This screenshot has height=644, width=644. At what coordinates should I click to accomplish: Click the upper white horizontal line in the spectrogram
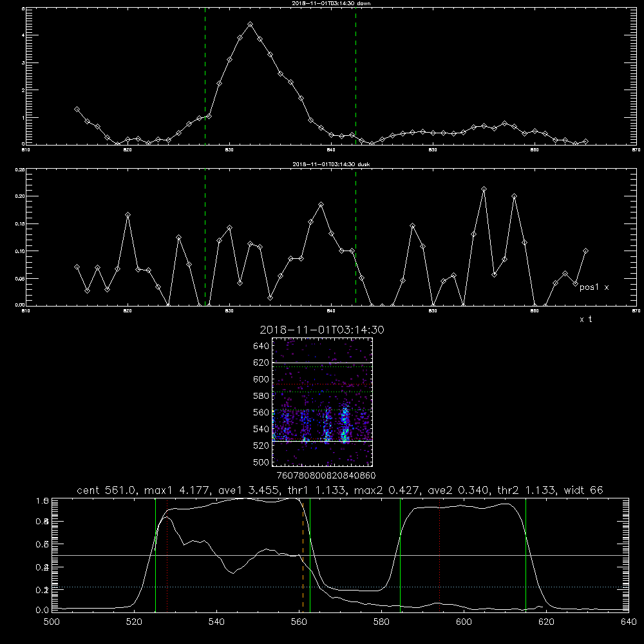pos(322,363)
